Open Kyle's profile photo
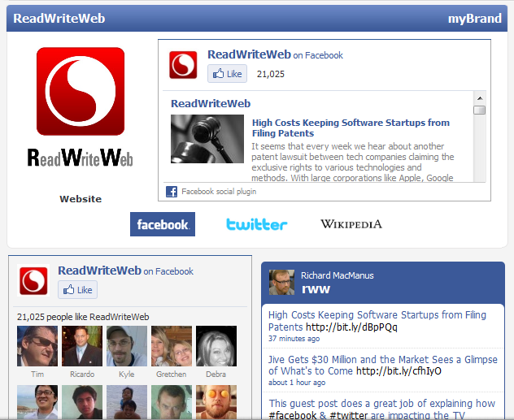Viewport: 514px width, 420px height. click(x=127, y=346)
